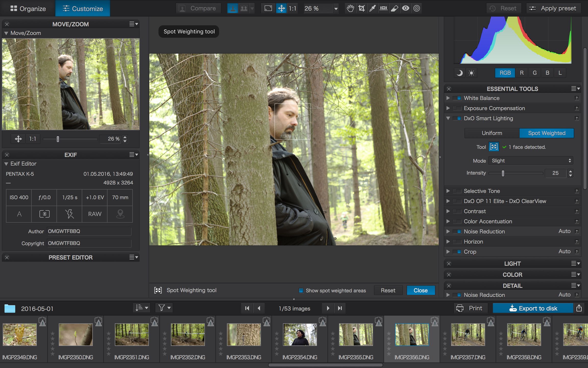Open the Mode dropdown set to Slight
Image resolution: width=588 pixels, height=368 pixels.
click(531, 161)
